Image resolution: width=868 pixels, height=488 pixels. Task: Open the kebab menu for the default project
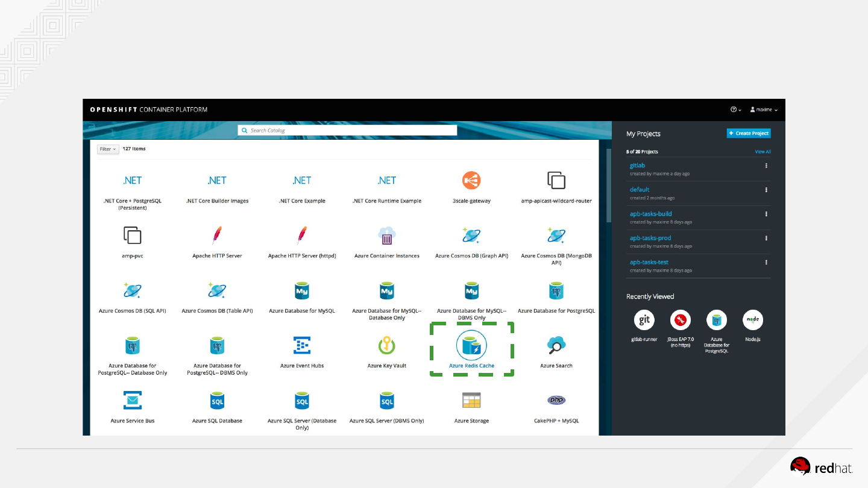[766, 190]
